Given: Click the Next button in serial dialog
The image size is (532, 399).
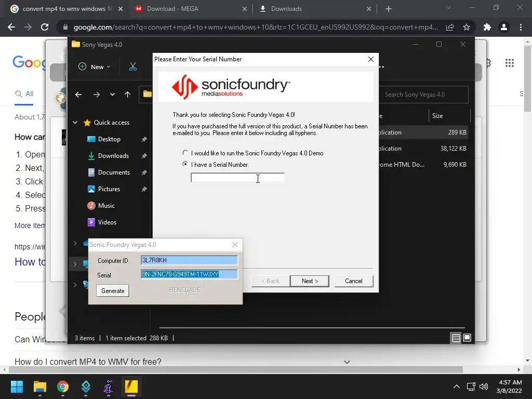Looking at the screenshot, I should tap(310, 281).
